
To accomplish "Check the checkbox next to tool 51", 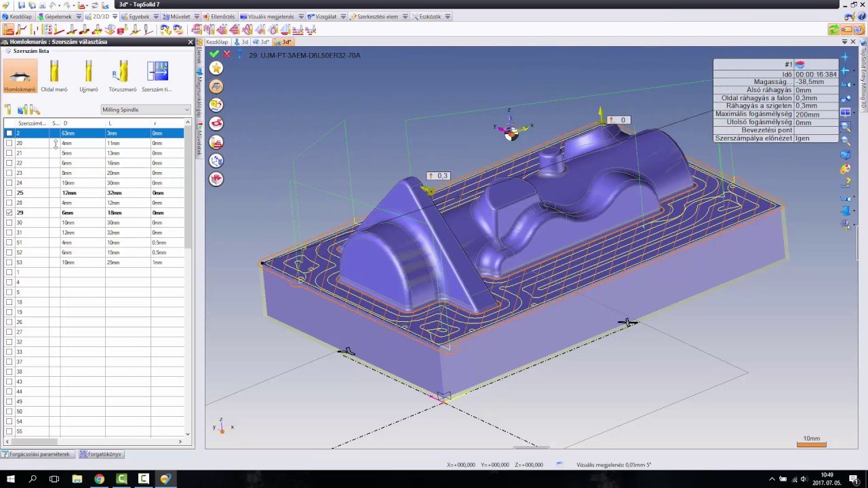I will click(9, 242).
